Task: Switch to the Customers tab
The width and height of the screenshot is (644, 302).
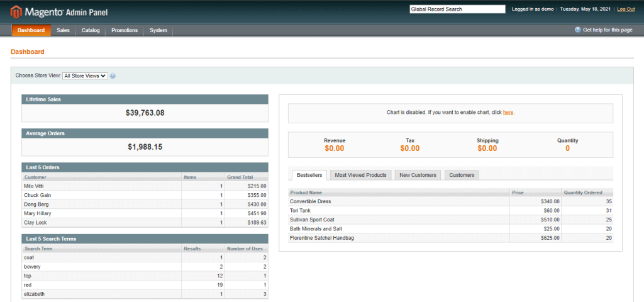Action: [x=462, y=175]
